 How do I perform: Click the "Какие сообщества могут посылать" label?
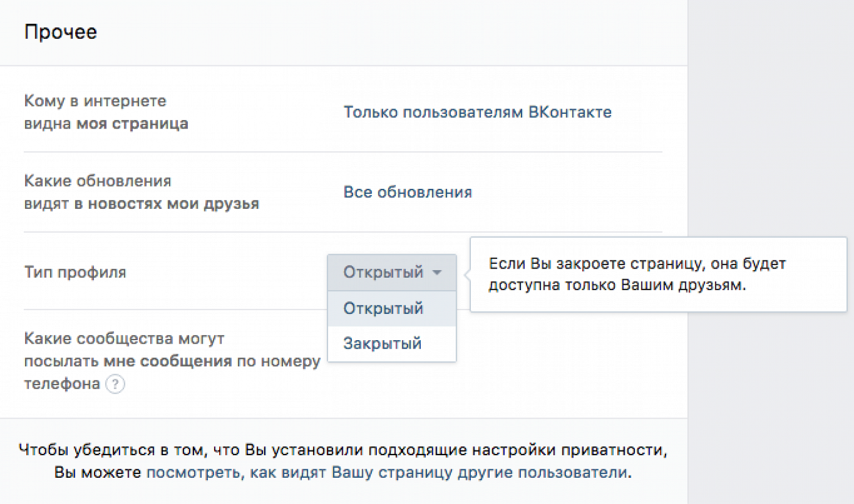click(171, 361)
